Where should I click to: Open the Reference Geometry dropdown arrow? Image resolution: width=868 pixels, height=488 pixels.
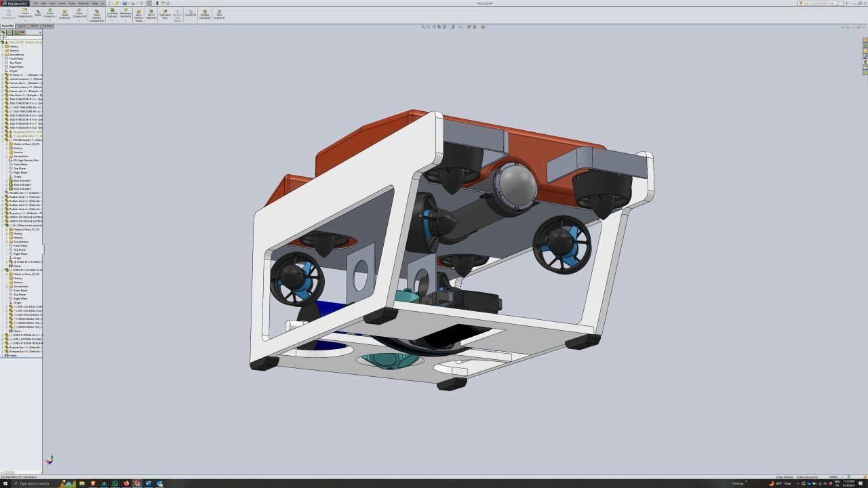point(126,20)
